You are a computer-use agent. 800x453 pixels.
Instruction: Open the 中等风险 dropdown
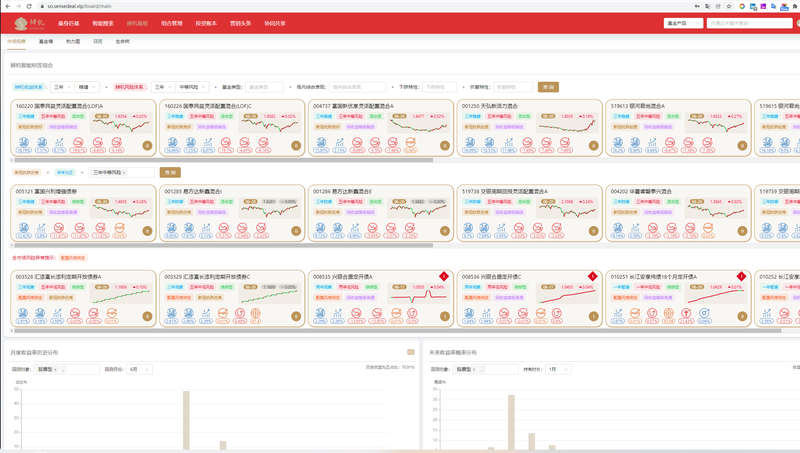point(192,87)
